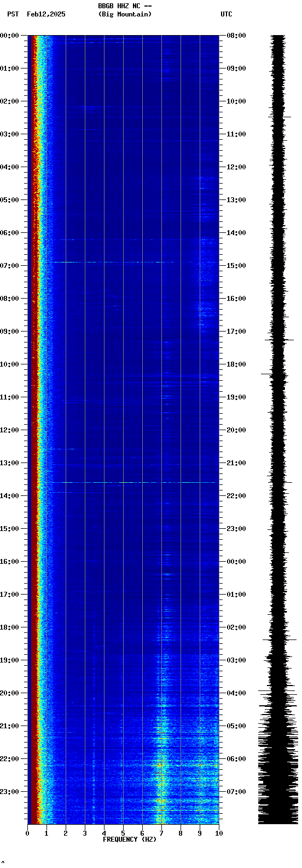The image size is (302, 868).
Task: Click the 'FREQUENCY (HZ)' axis title
Action: [130, 840]
